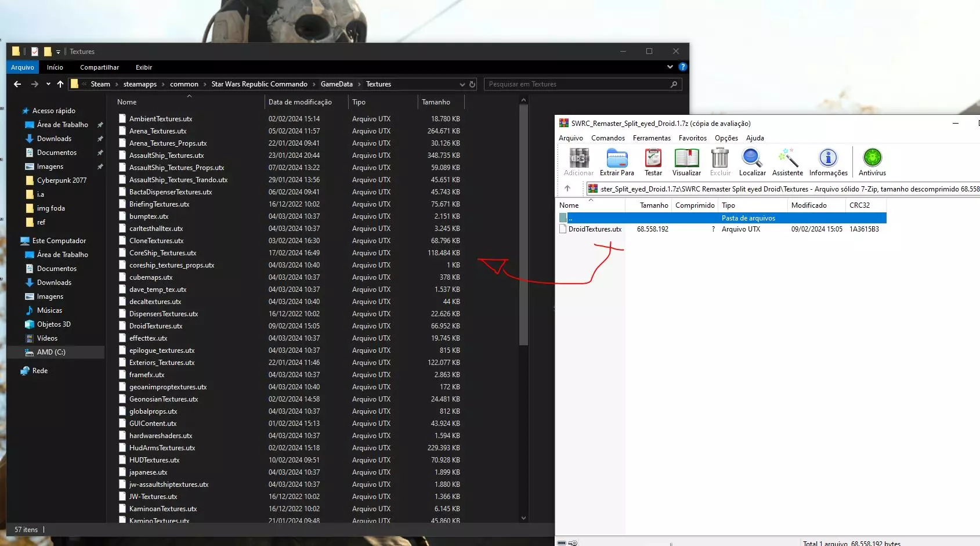Image resolution: width=980 pixels, height=546 pixels.
Task: Expand the Quick Access Toolbar dropdown
Action: [58, 52]
